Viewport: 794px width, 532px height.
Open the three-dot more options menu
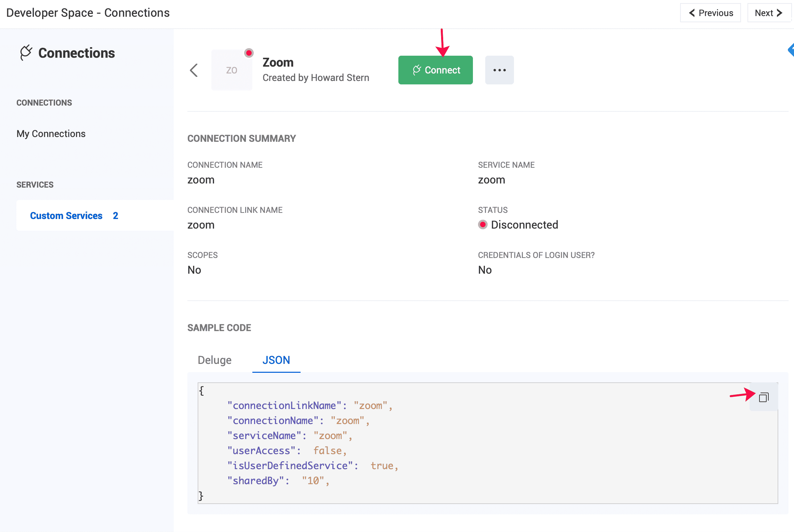pyautogui.click(x=499, y=70)
